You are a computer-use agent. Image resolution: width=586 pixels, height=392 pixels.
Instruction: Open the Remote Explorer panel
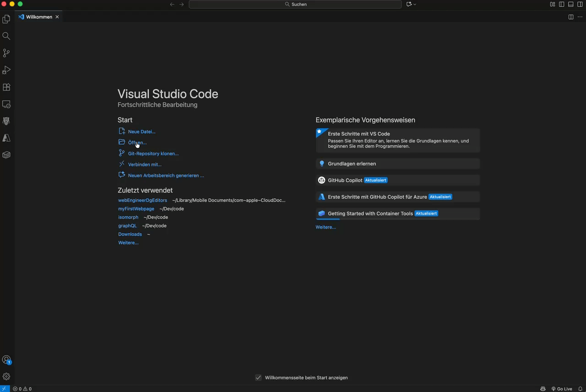(6, 104)
